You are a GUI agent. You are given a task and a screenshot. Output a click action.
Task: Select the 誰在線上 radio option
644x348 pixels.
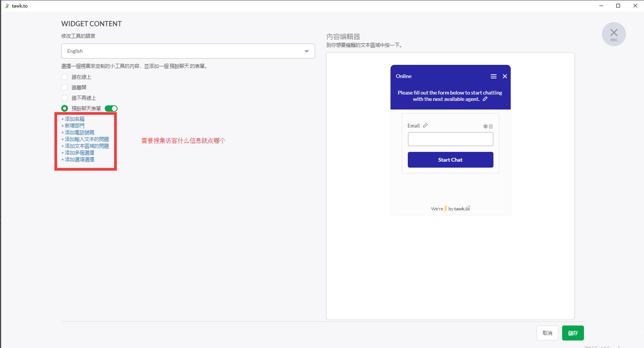point(65,77)
